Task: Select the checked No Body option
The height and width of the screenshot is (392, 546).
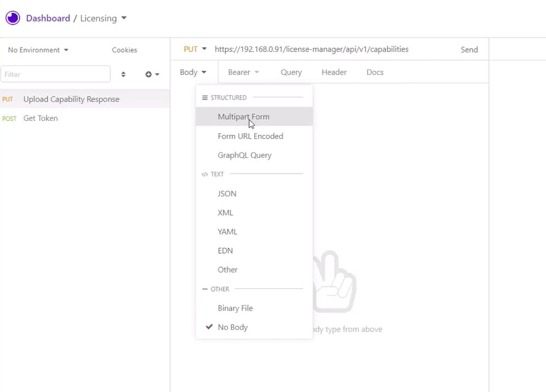Action: [x=254, y=327]
